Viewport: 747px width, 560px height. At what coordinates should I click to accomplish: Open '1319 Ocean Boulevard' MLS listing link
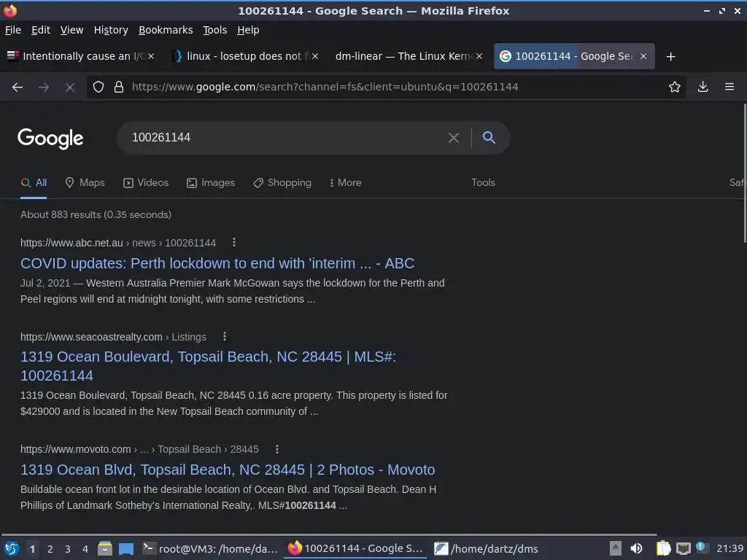click(208, 366)
